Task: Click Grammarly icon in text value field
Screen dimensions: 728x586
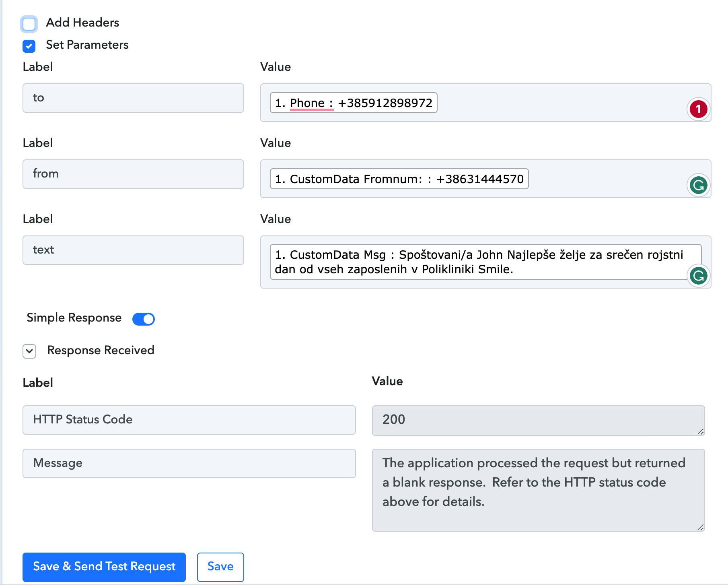Action: (698, 276)
